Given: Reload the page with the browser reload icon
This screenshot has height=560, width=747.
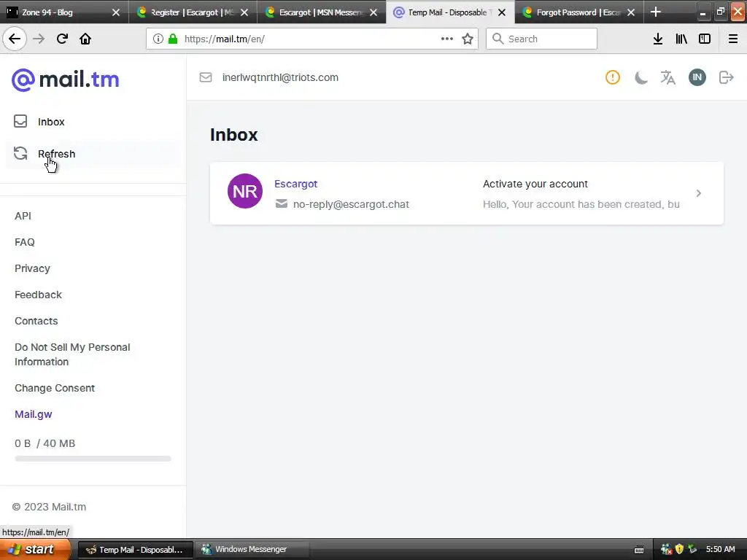Looking at the screenshot, I should pyautogui.click(x=62, y=39).
